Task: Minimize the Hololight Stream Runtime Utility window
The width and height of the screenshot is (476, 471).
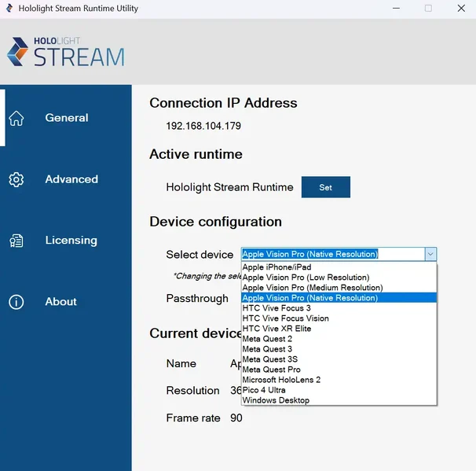Action: click(x=396, y=8)
